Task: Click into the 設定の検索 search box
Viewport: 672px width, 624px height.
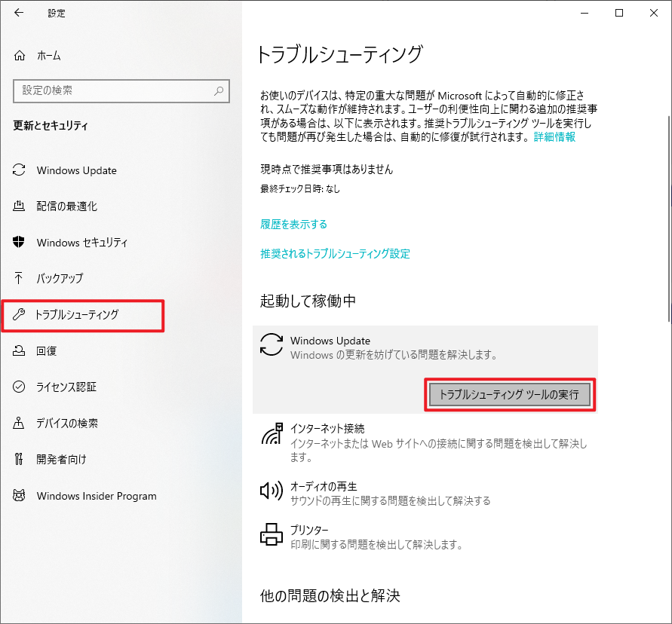Action: tap(121, 90)
